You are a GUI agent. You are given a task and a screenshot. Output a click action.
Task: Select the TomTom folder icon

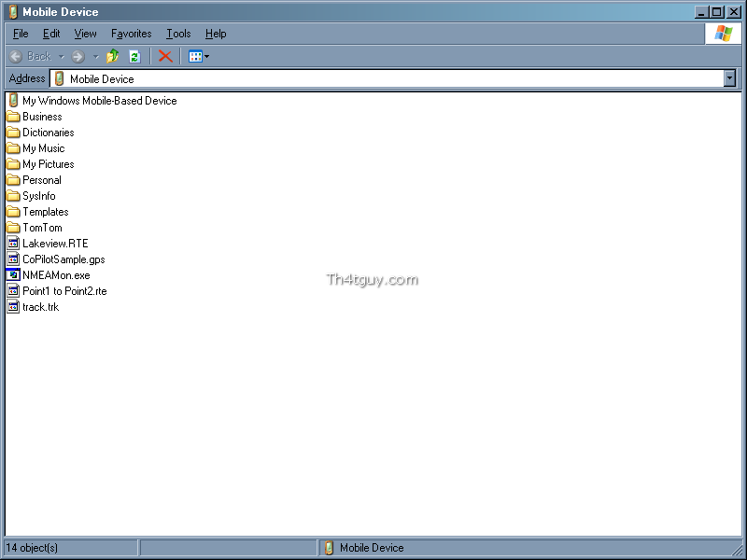[x=13, y=228]
